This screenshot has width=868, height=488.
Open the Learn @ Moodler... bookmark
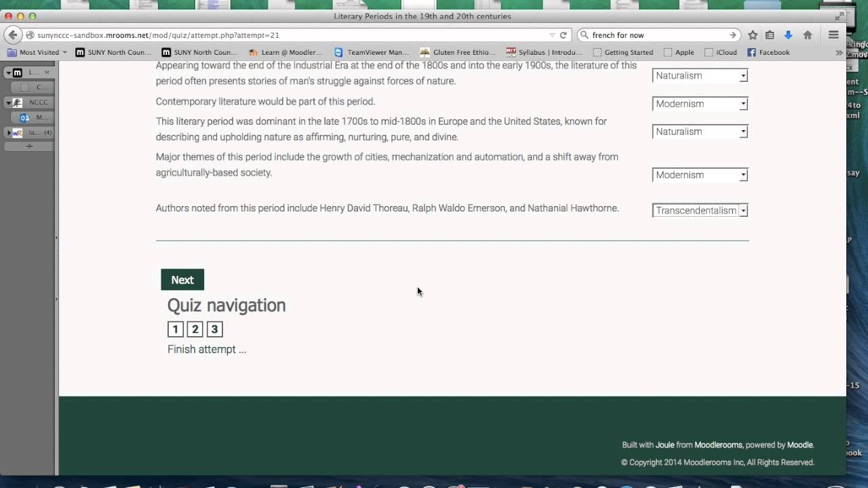coord(285,52)
